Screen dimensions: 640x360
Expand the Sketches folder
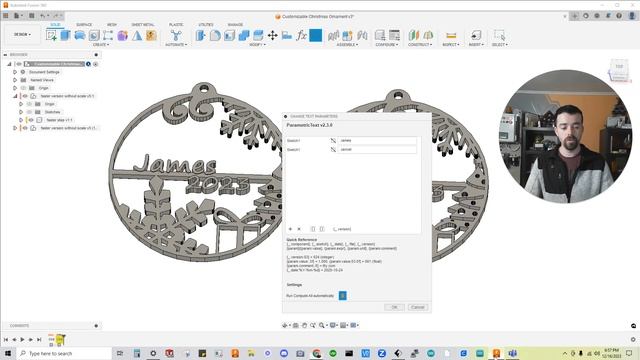[21, 112]
